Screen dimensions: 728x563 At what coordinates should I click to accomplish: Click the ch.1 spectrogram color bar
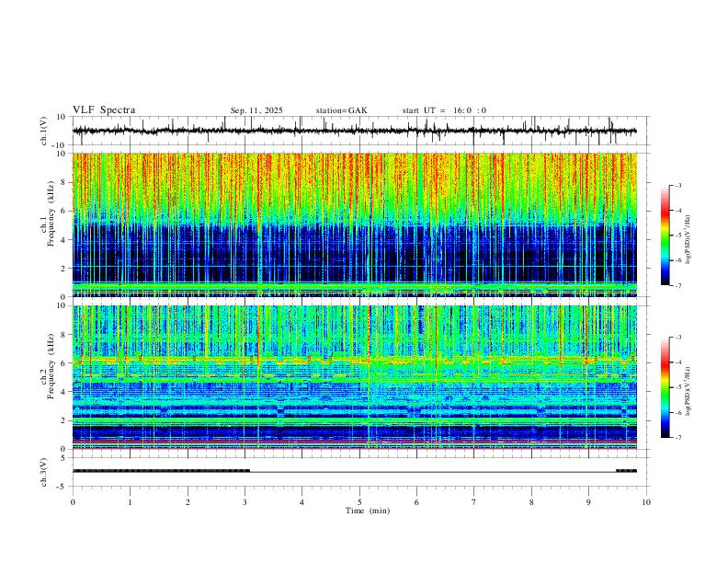pos(665,236)
